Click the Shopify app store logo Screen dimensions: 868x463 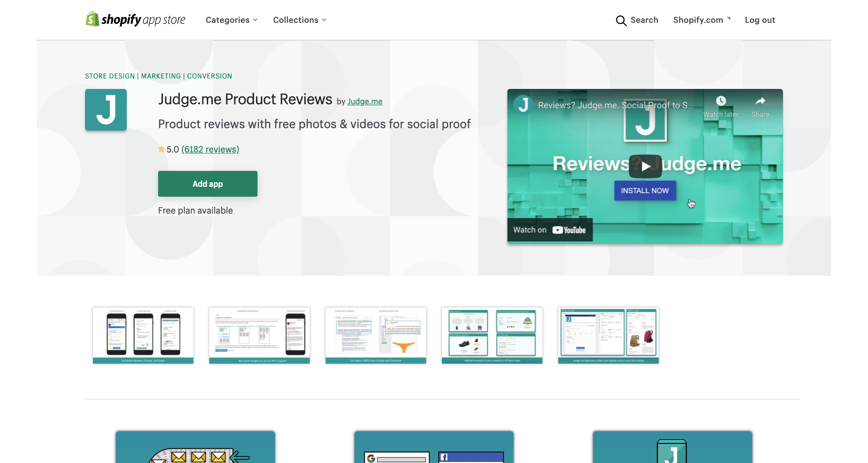135,19
